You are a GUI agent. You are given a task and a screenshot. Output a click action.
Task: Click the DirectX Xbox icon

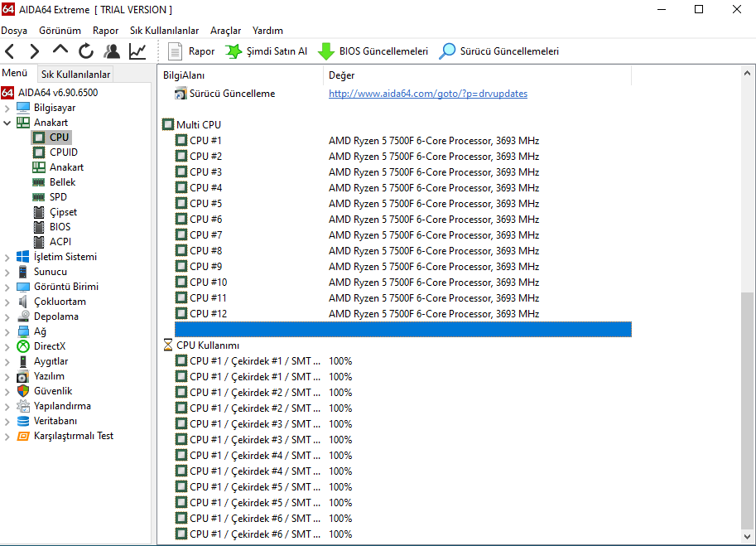coord(22,346)
